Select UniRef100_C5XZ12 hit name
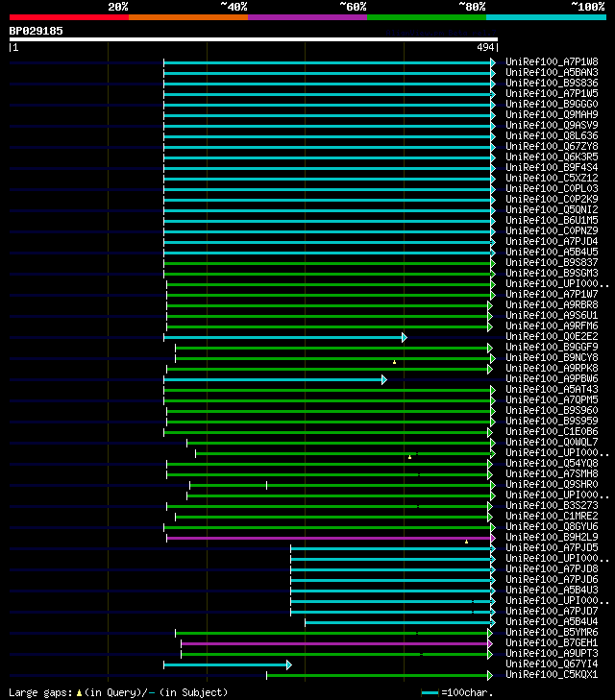The image size is (615, 700). pyautogui.click(x=552, y=179)
